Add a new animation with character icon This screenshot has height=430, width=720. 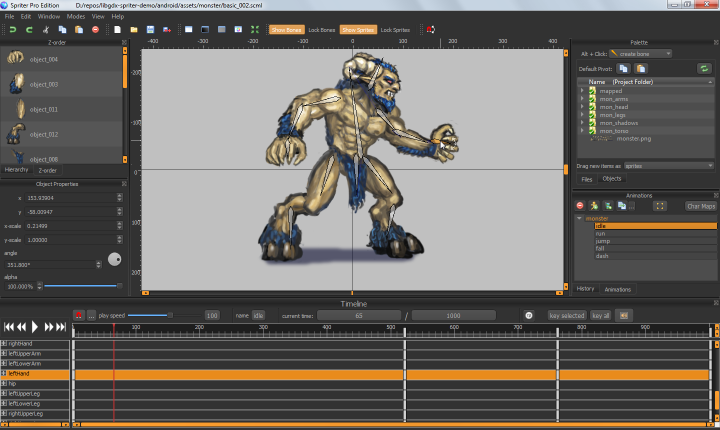pos(594,206)
